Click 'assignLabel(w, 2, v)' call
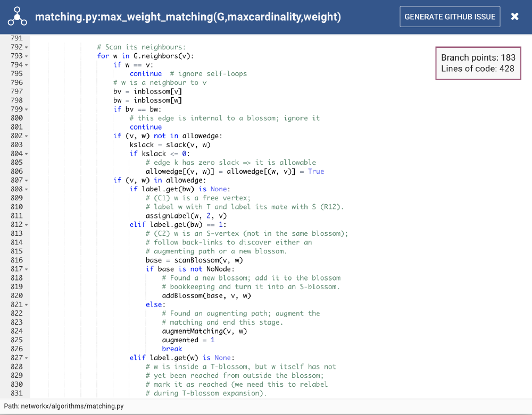This screenshot has height=415, width=532. pos(186,216)
